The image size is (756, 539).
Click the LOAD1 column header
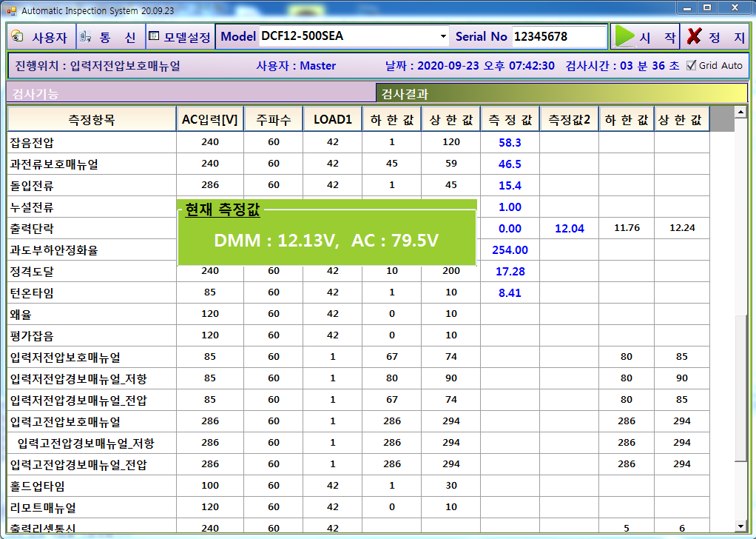click(333, 119)
